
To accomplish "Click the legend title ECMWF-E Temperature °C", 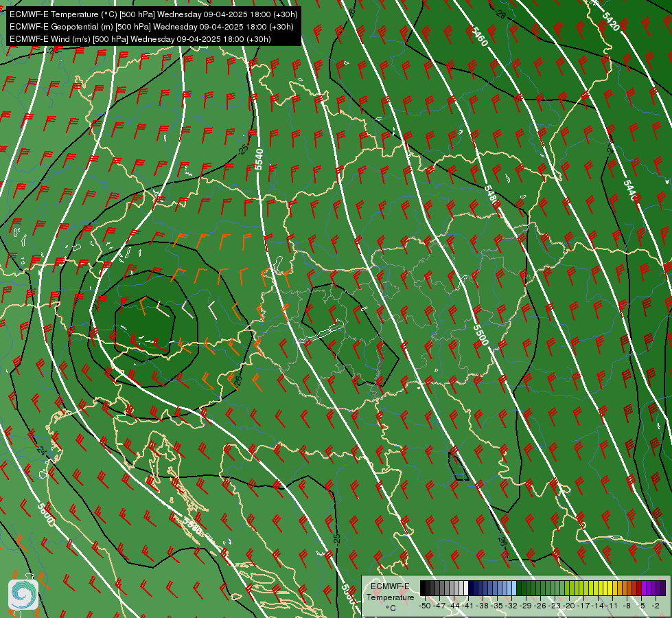I will pos(391,597).
